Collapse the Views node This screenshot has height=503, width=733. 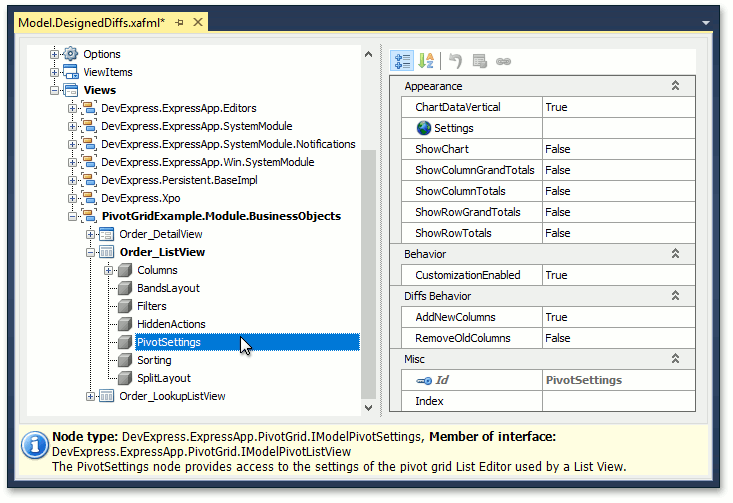[x=54, y=90]
